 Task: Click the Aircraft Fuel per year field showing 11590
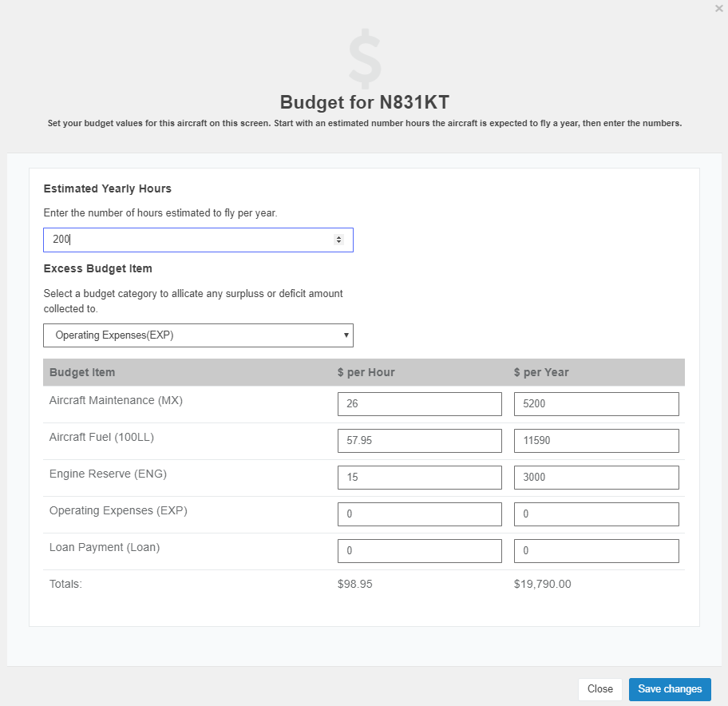596,440
